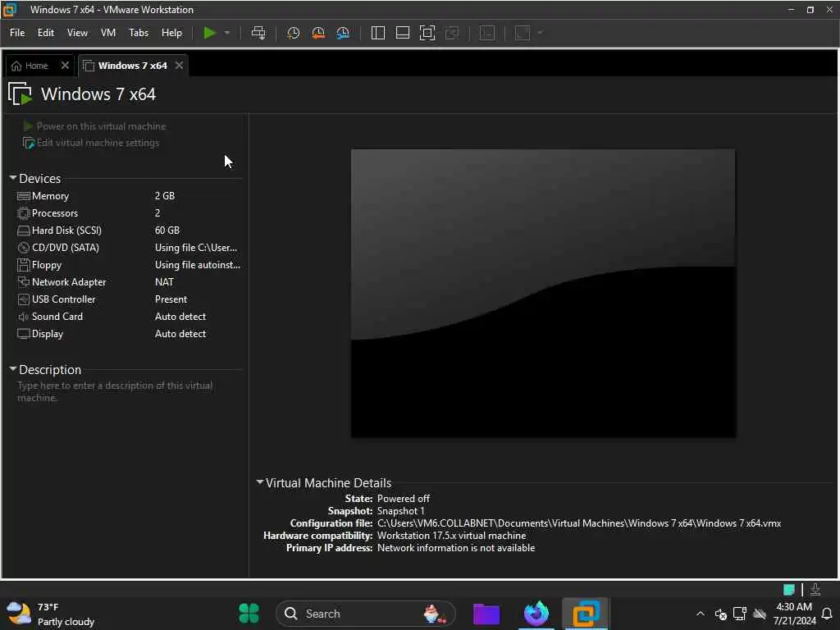Select the Network Adapter device row

(129, 282)
